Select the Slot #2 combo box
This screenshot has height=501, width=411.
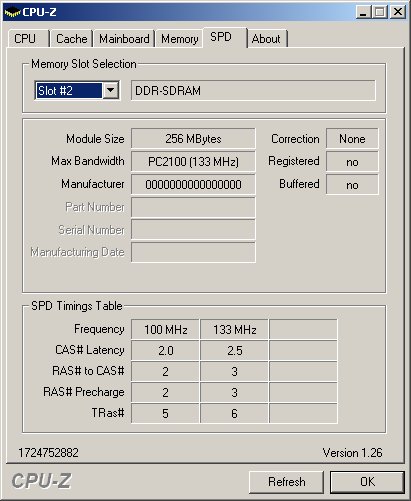[77, 90]
